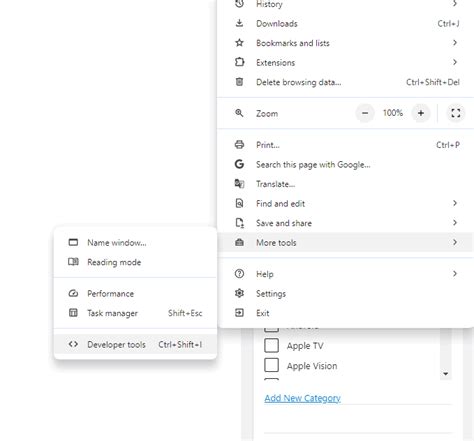This screenshot has height=441, width=474.
Task: Select Translate menu entry
Action: tap(345, 184)
